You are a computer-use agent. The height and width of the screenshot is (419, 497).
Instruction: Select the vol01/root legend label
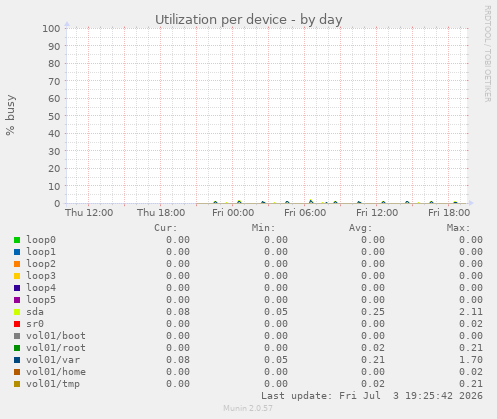coord(56,348)
